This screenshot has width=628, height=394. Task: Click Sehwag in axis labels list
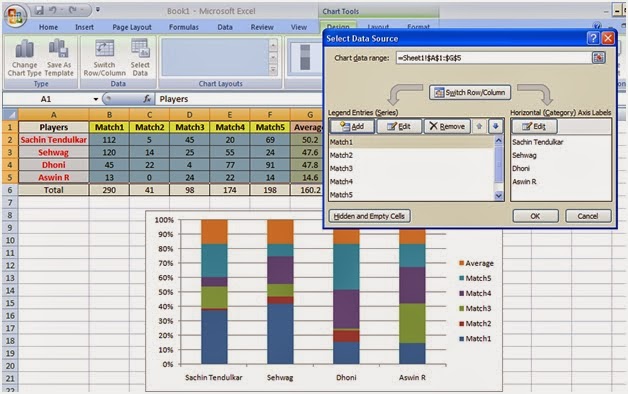click(524, 155)
